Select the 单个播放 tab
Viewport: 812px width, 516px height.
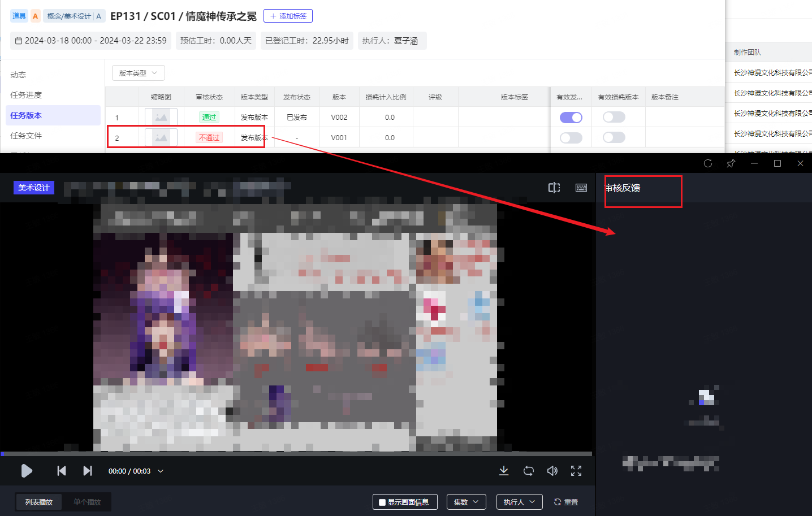coord(87,502)
